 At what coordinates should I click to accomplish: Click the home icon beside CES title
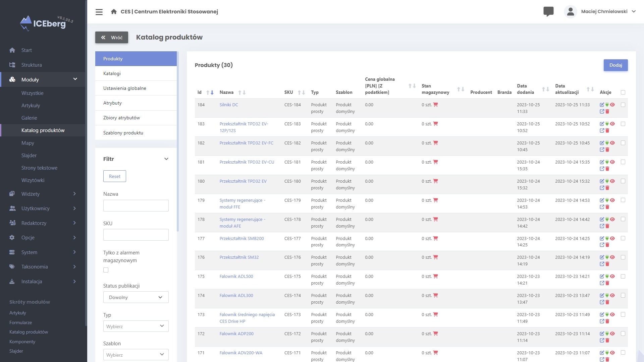[x=114, y=12]
